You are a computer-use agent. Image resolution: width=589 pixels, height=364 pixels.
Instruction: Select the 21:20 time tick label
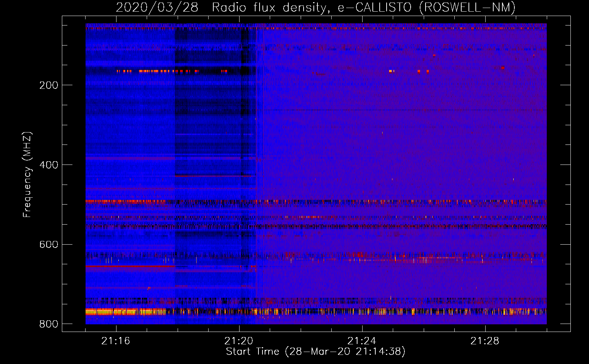[x=239, y=341]
